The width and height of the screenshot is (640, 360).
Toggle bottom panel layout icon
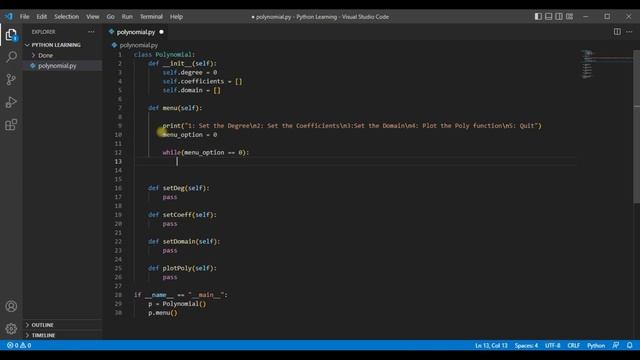[549, 16]
